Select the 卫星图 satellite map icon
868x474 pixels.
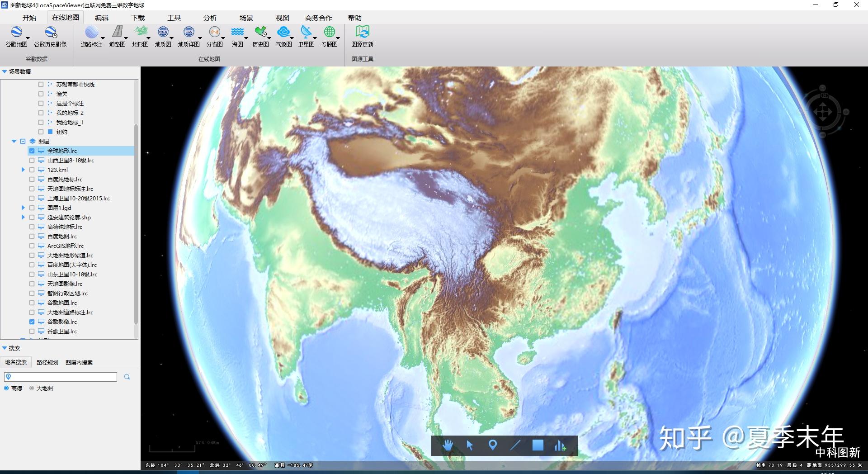306,36
